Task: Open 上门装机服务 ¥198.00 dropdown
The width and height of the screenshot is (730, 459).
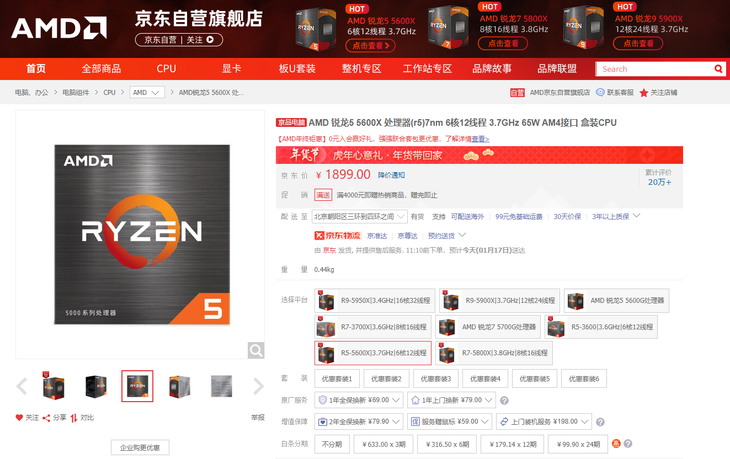Action: click(x=544, y=421)
